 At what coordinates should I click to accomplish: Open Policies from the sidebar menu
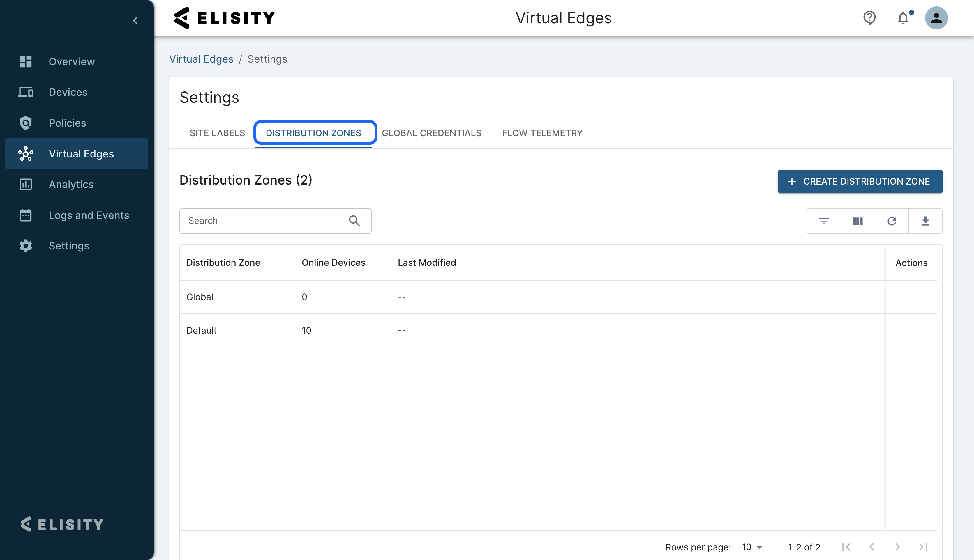(x=77, y=123)
